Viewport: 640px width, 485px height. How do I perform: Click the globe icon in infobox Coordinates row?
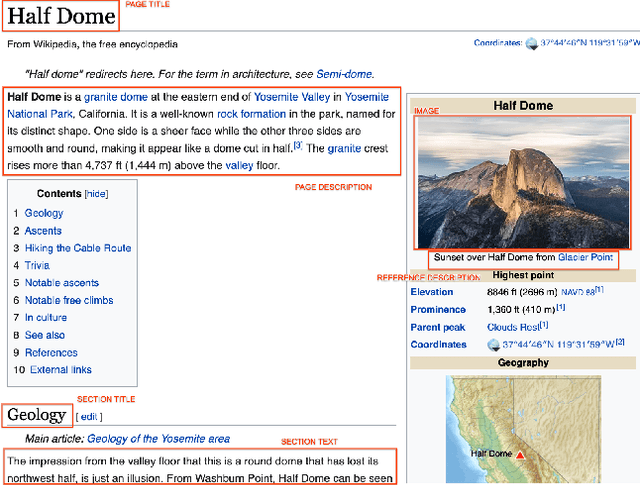click(x=492, y=345)
